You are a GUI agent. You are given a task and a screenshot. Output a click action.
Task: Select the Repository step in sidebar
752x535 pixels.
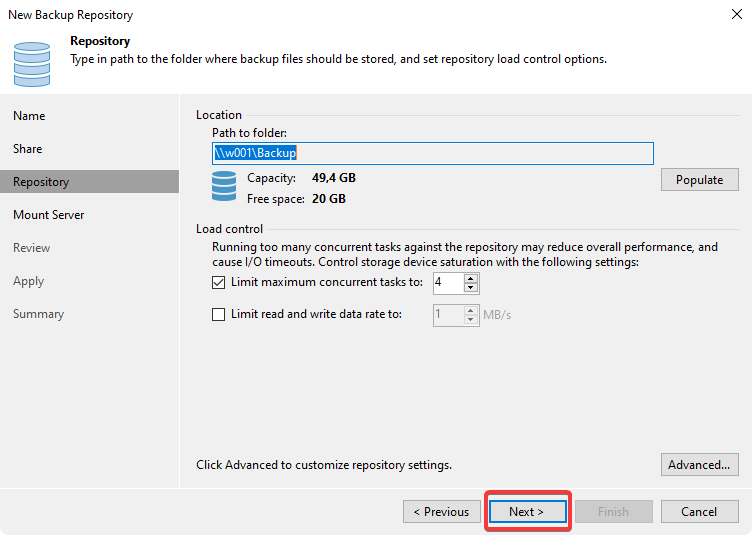pos(41,182)
